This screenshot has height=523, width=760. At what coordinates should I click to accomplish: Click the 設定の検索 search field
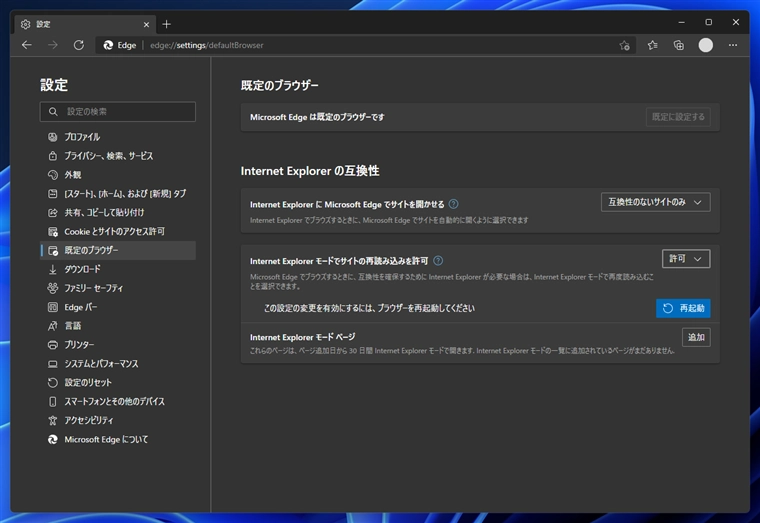coord(118,111)
